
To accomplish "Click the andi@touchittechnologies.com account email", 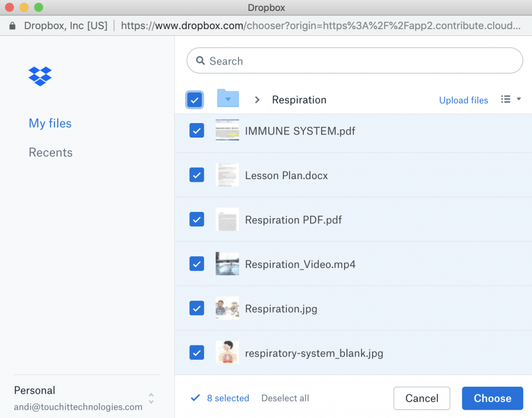I will (x=78, y=407).
